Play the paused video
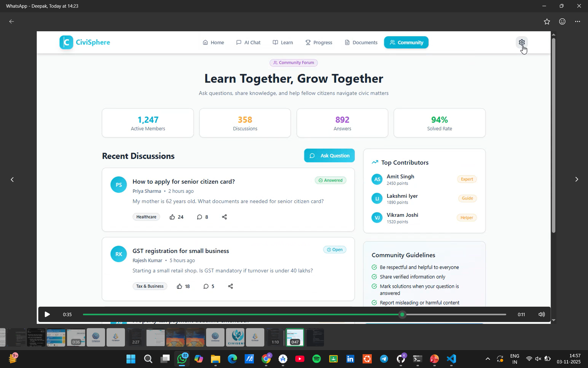588x368 pixels. [x=47, y=314]
